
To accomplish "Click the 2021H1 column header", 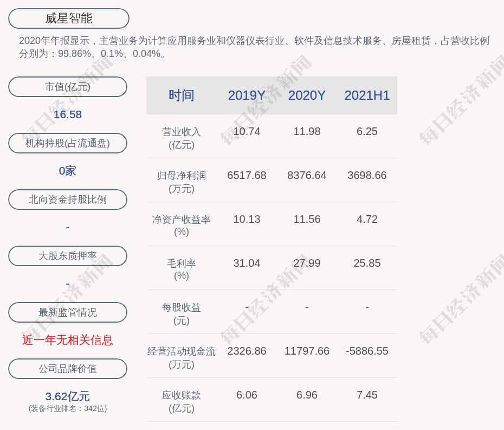I will pyautogui.click(x=367, y=95).
